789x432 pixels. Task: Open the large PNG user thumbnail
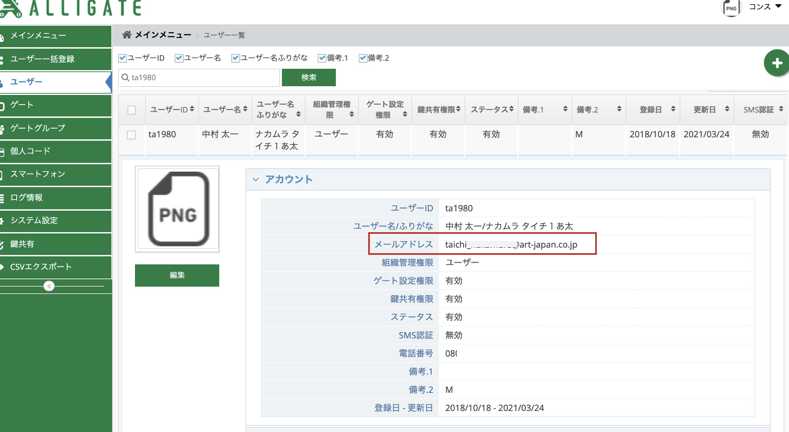(x=177, y=209)
